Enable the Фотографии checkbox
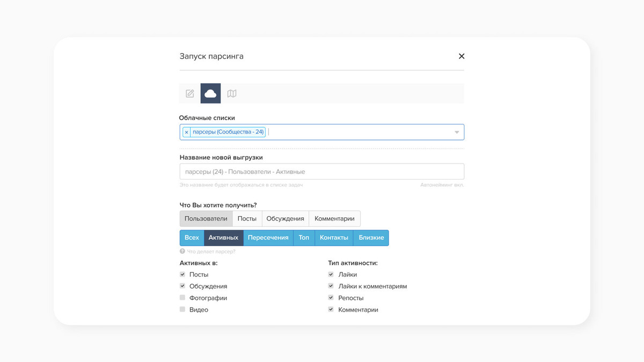 coord(182,298)
